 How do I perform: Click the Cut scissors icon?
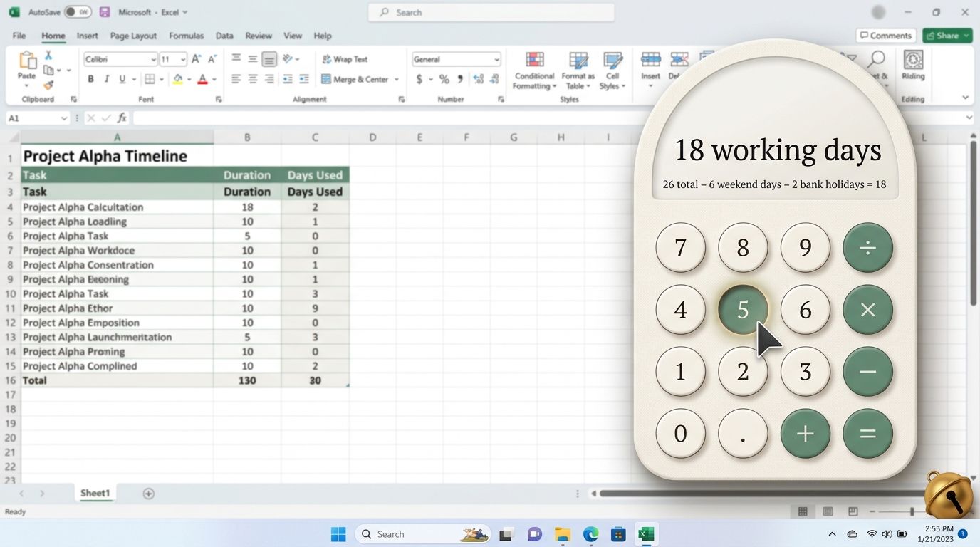[x=48, y=56]
